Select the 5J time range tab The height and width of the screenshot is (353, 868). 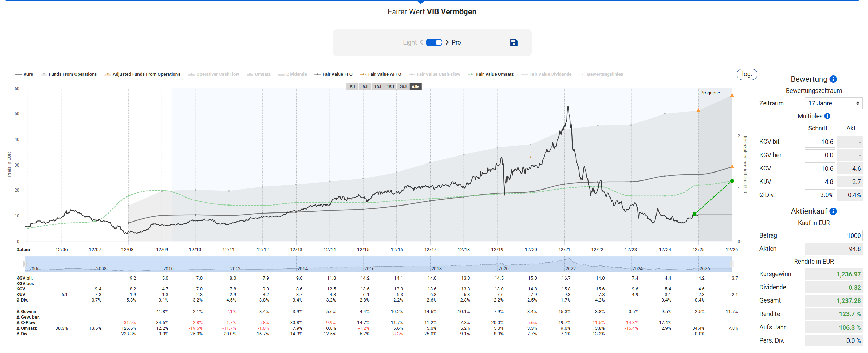[x=352, y=87]
